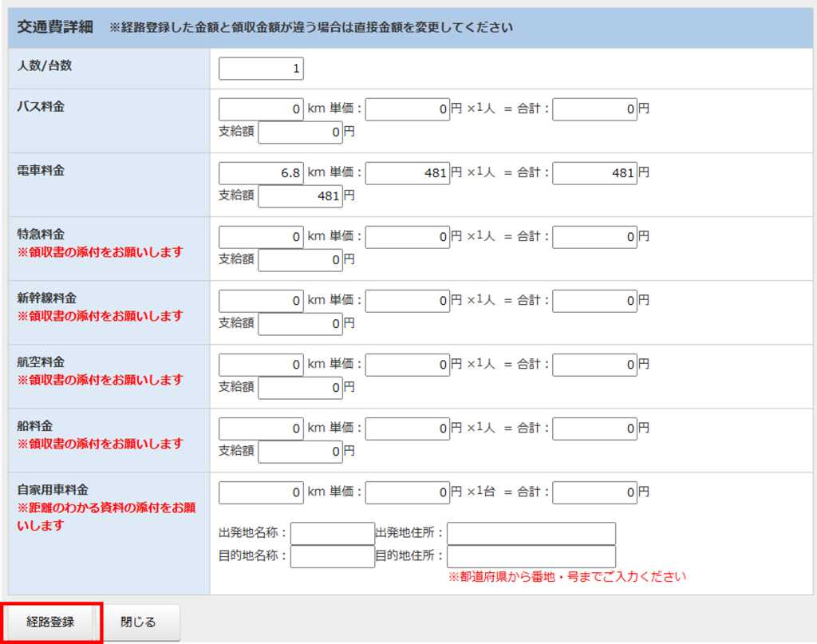Click the 電車料金 合計 field showing 481
This screenshot has width=817, height=644.
pos(594,173)
